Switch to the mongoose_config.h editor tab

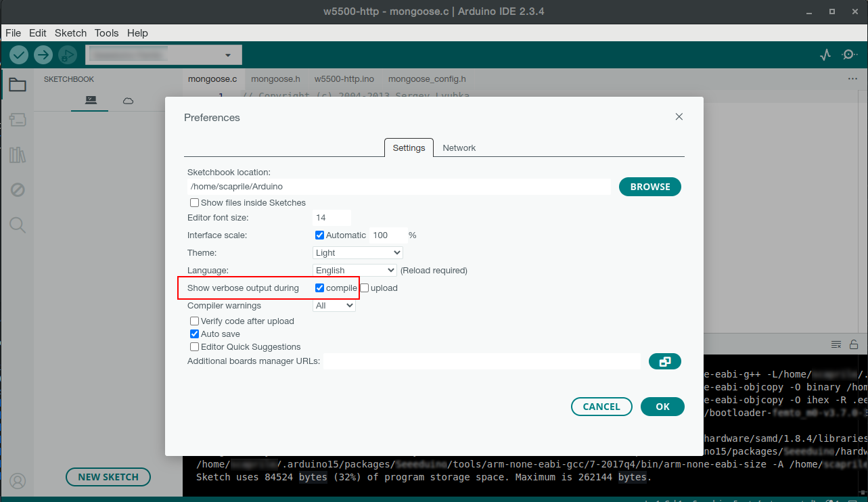coord(427,79)
